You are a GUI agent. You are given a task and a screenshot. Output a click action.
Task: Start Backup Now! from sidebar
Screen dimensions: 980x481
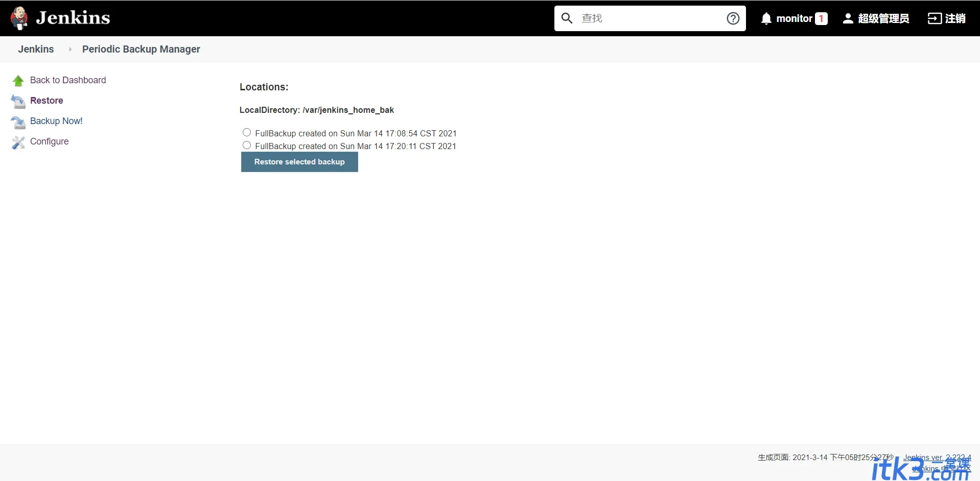coord(56,121)
